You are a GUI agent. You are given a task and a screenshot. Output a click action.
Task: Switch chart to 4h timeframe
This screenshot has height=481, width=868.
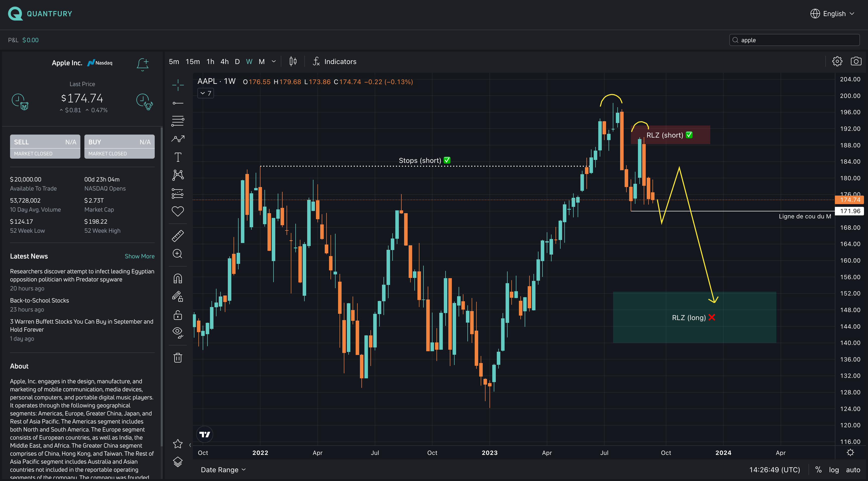click(x=225, y=62)
